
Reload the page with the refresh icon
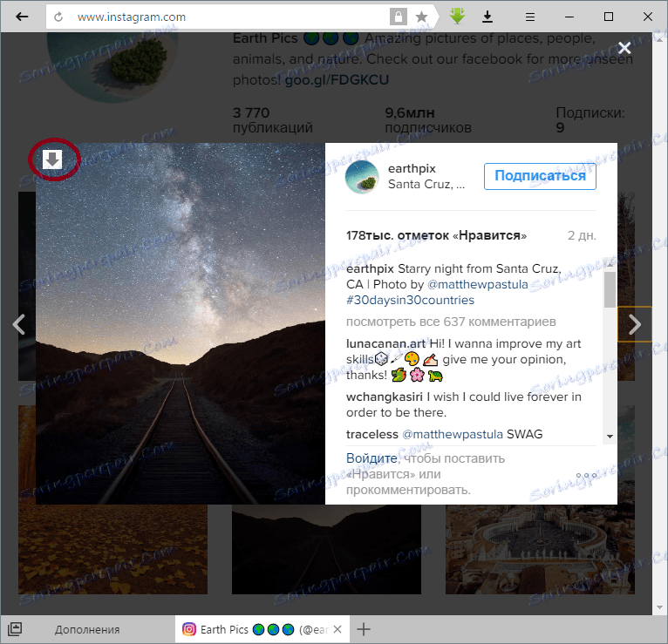coord(58,17)
